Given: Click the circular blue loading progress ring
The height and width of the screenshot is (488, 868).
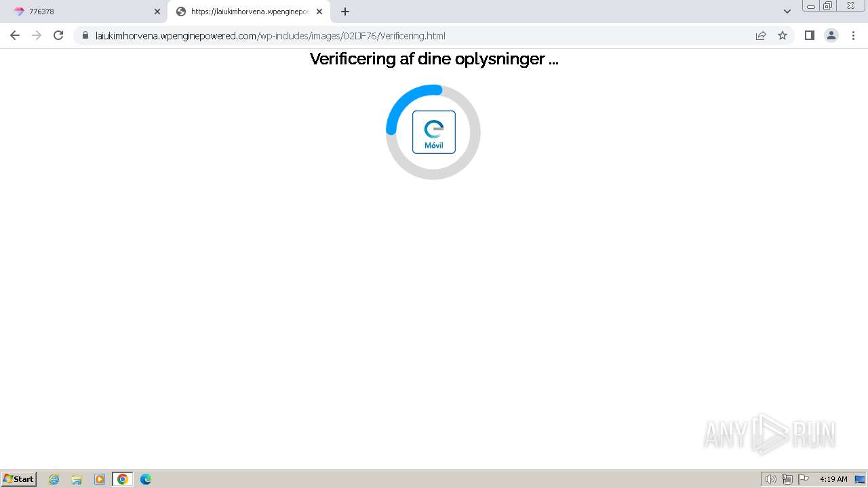Looking at the screenshot, I should point(433,132).
